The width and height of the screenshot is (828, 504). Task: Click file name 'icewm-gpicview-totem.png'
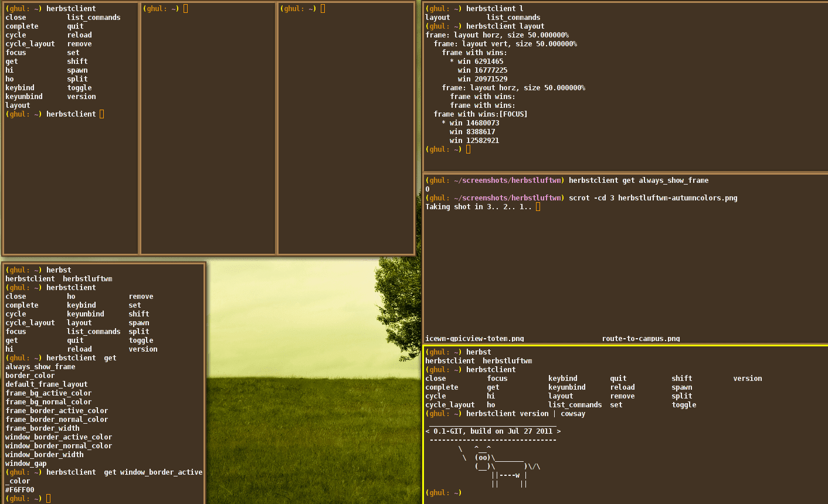pyautogui.click(x=474, y=339)
